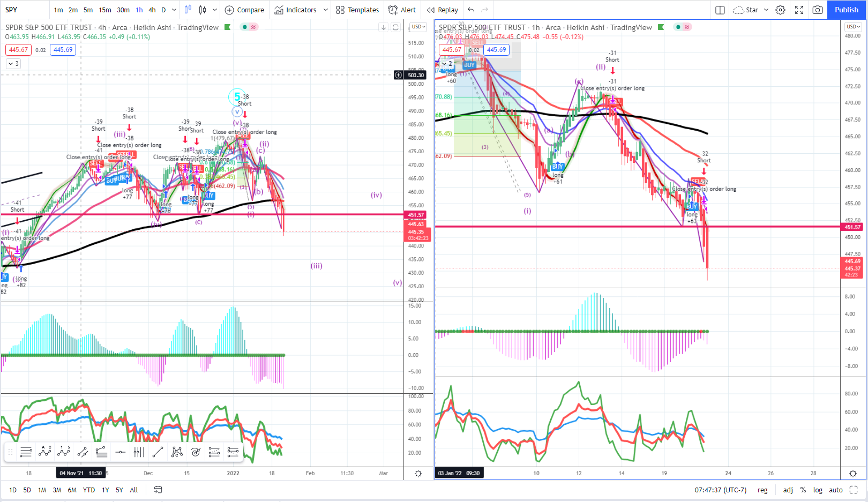Click the Publish button
Viewport: 868px width, 502px height.
847,10
